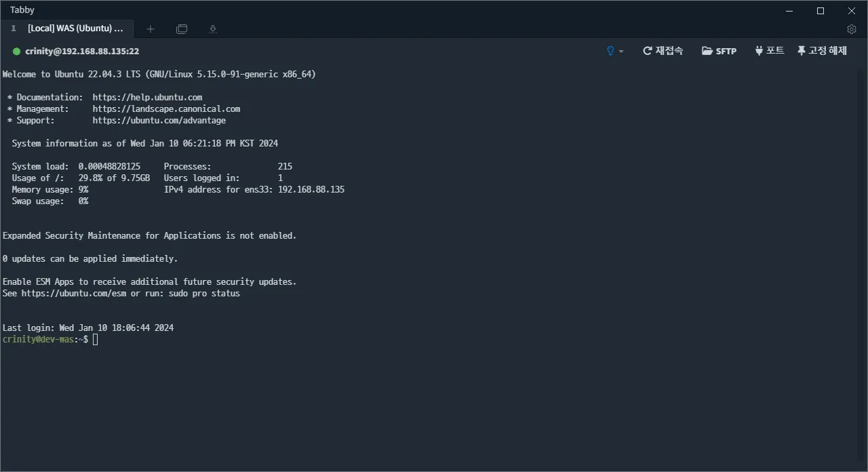Viewport: 868px width, 472px height.
Task: Click the Processes count 215
Action: pyautogui.click(x=285, y=167)
